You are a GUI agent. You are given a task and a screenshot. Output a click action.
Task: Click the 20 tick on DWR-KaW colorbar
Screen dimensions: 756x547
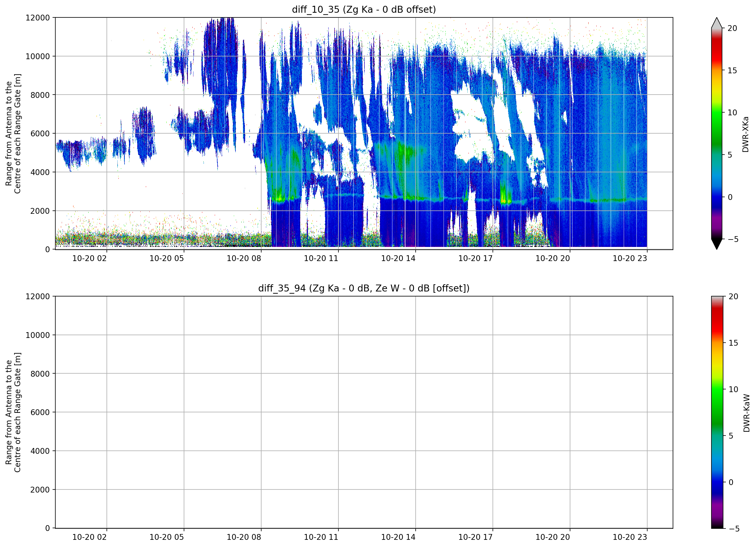pos(733,296)
